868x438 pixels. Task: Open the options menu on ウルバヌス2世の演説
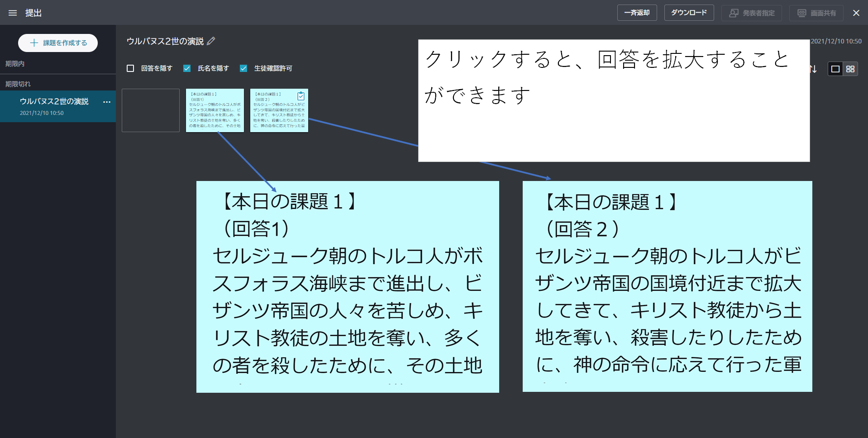107,102
